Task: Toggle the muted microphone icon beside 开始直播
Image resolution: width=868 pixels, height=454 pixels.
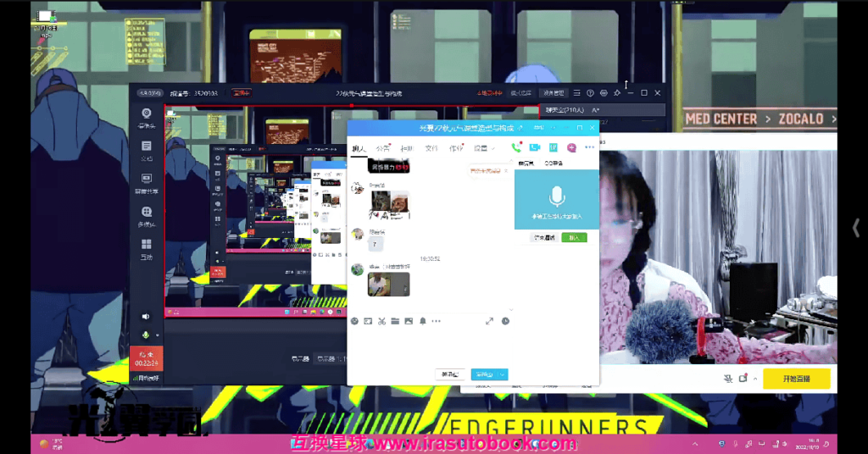Action: (x=728, y=379)
